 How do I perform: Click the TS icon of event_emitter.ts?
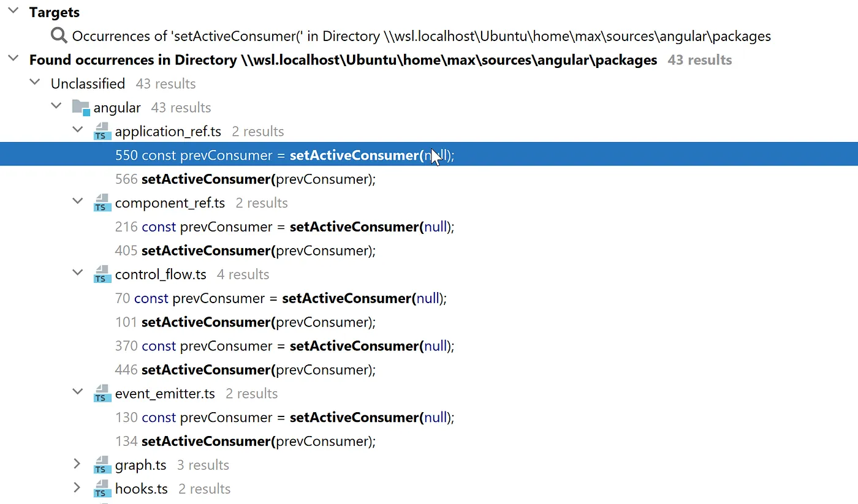[x=102, y=394]
